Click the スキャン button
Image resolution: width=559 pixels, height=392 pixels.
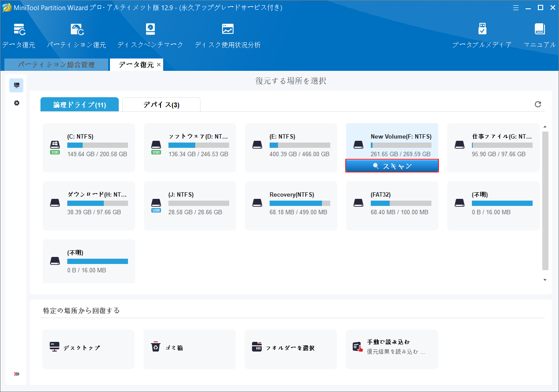[392, 166]
